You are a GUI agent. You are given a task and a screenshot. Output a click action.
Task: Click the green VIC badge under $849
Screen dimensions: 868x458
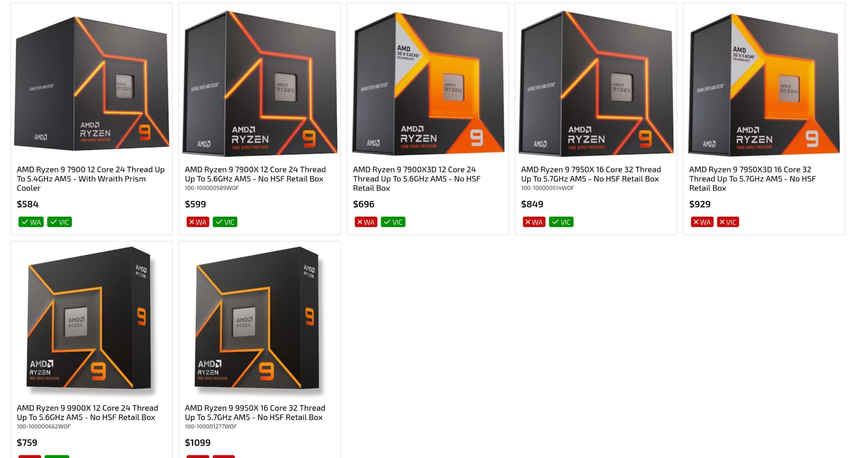[561, 222]
